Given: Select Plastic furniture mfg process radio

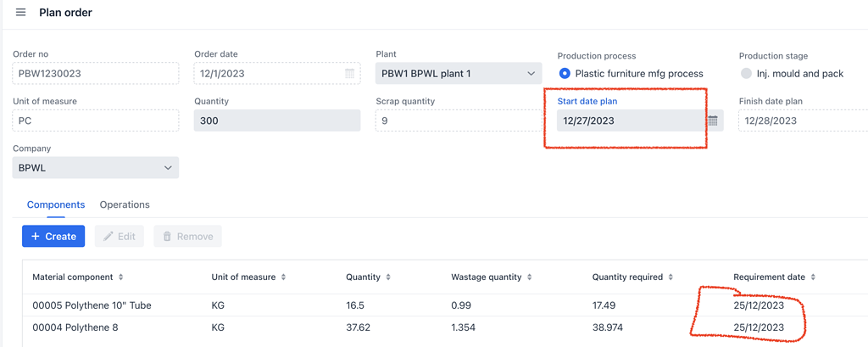Looking at the screenshot, I should pos(564,73).
